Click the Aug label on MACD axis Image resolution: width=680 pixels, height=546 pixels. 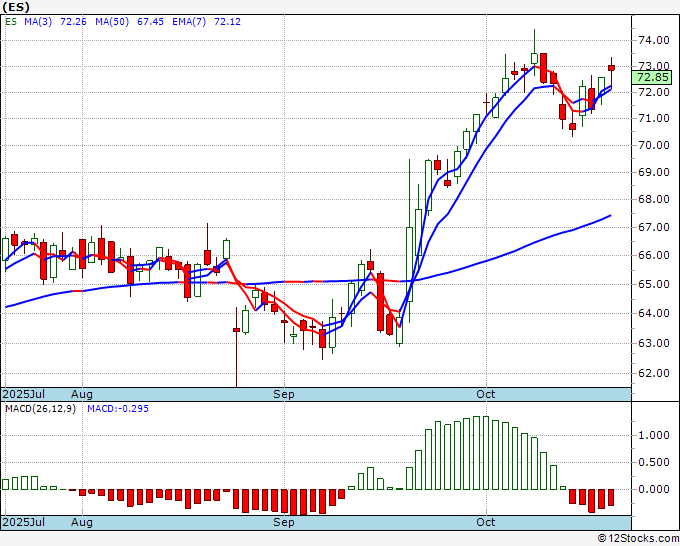pyautogui.click(x=82, y=522)
